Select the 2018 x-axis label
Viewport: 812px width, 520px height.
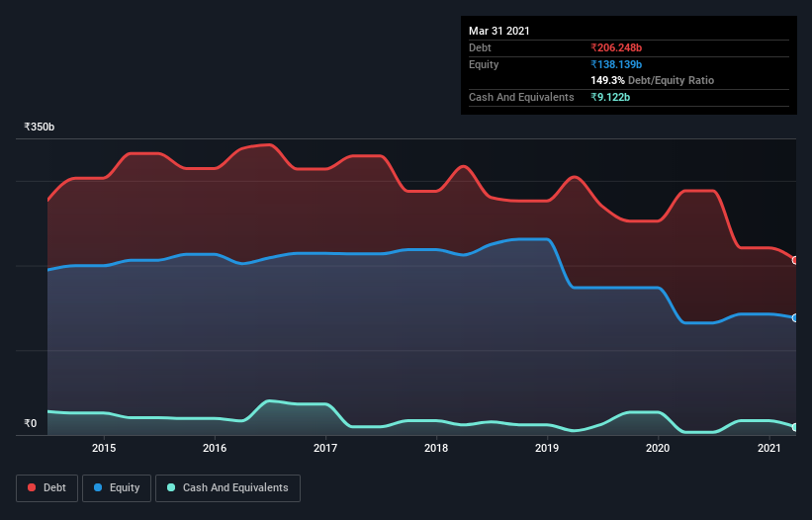click(x=436, y=448)
